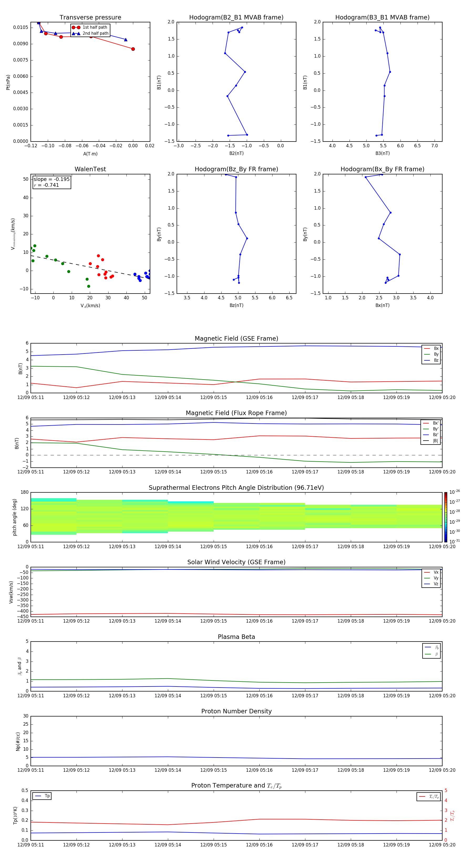Select the "1st half path" legend entry

(x=90, y=27)
